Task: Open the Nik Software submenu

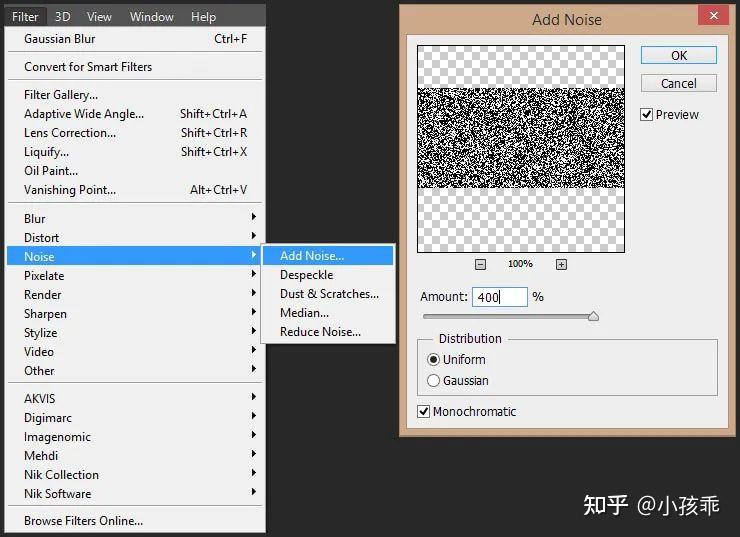Action: [135, 494]
